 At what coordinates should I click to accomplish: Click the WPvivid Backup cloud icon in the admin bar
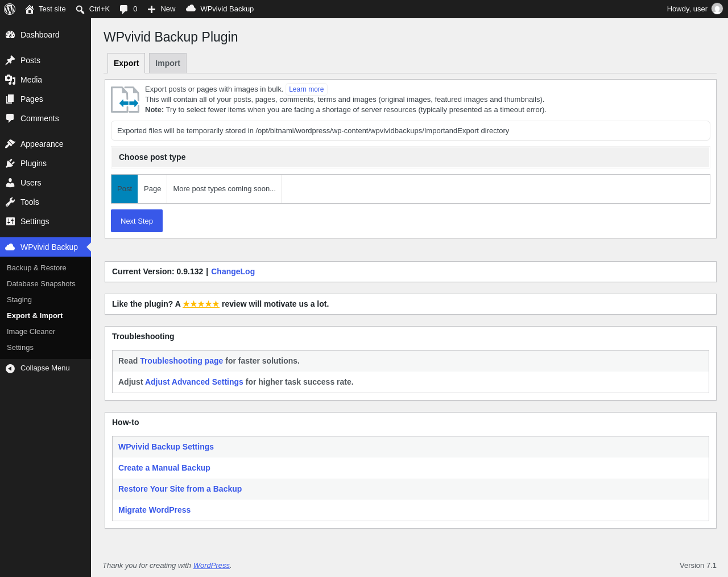tap(191, 9)
